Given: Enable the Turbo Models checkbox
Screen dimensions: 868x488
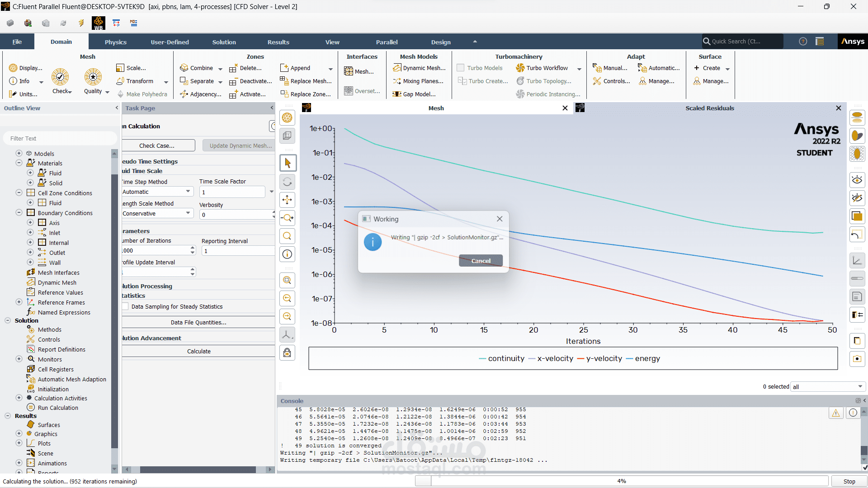Looking at the screenshot, I should (460, 67).
